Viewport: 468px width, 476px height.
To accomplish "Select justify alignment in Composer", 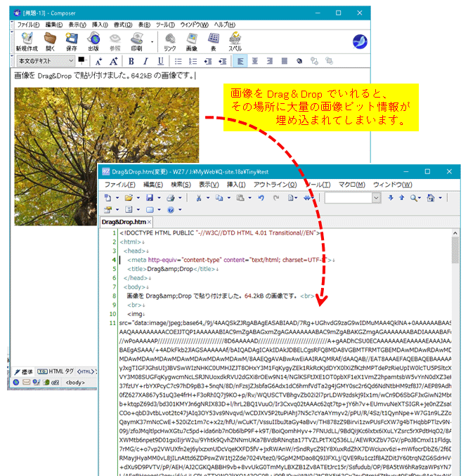I will click(285, 61).
